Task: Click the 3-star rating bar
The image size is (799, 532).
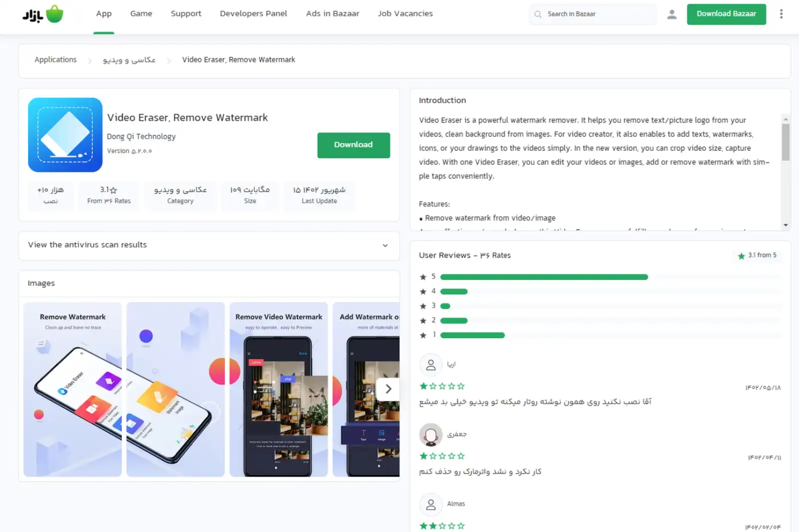Action: coord(445,306)
